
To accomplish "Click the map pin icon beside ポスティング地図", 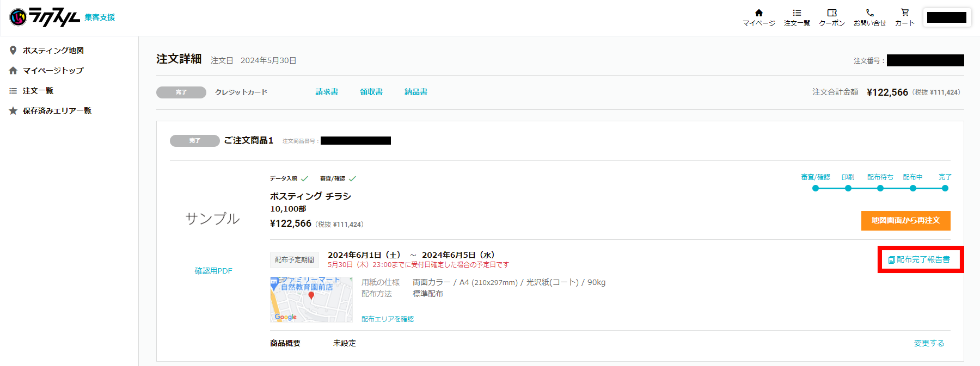I will [13, 51].
